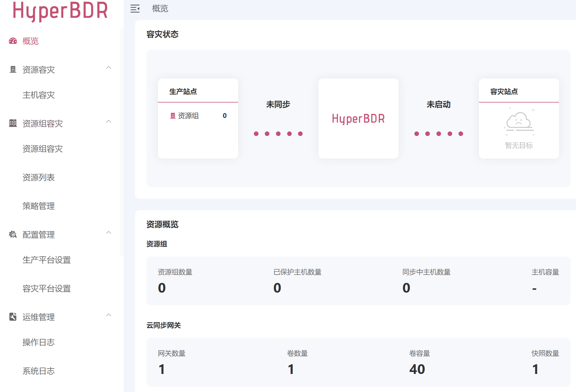The image size is (576, 392).
Task: Click the dash value under 主机容量
Action: pyautogui.click(x=534, y=289)
